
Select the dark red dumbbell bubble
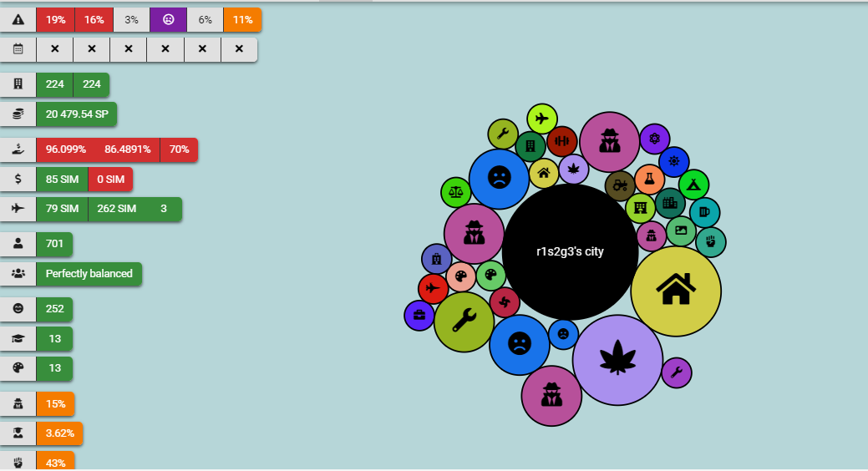pyautogui.click(x=562, y=141)
